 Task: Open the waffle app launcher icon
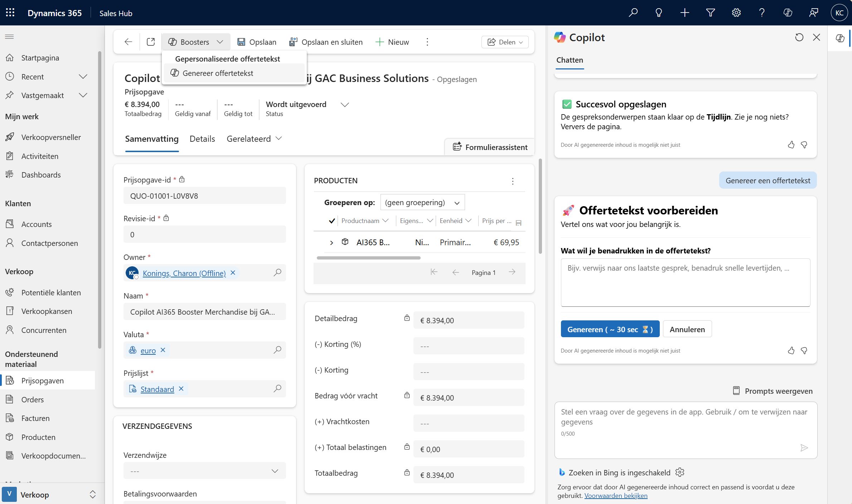10,13
